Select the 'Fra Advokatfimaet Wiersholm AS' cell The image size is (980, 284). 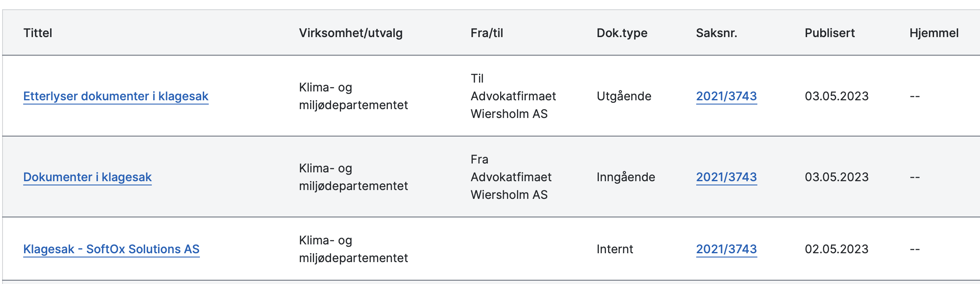pos(511,177)
